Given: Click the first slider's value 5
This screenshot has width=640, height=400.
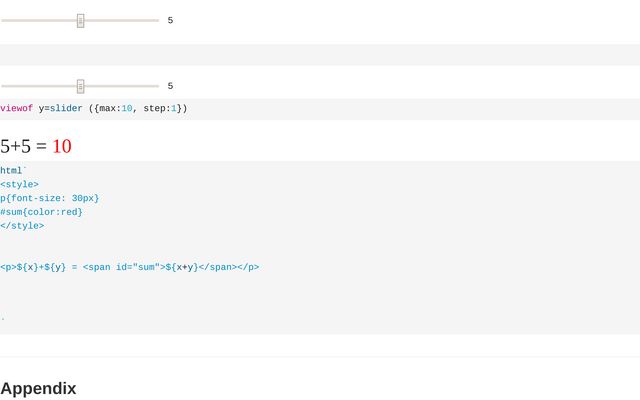Looking at the screenshot, I should tap(170, 20).
